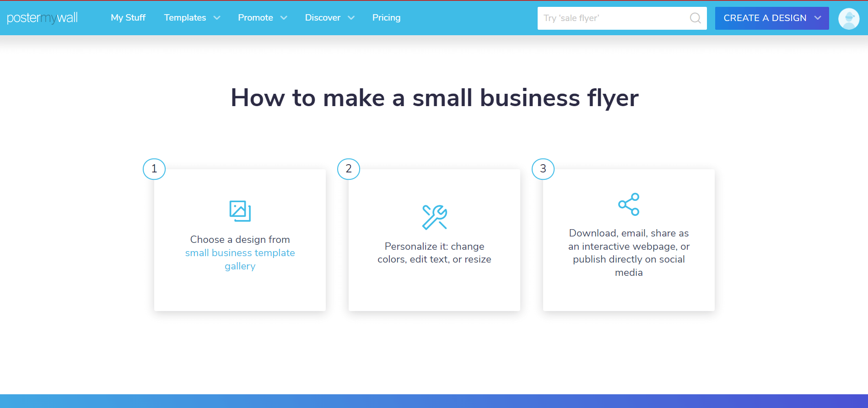Follow the small business template gallery link
The image size is (868, 408).
240,259
